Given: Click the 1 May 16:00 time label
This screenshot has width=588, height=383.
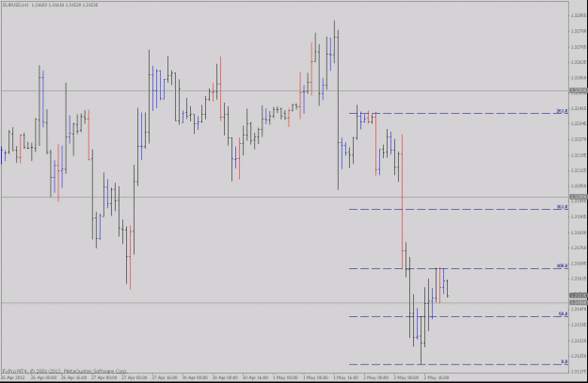Looking at the screenshot, I should 346,377.
